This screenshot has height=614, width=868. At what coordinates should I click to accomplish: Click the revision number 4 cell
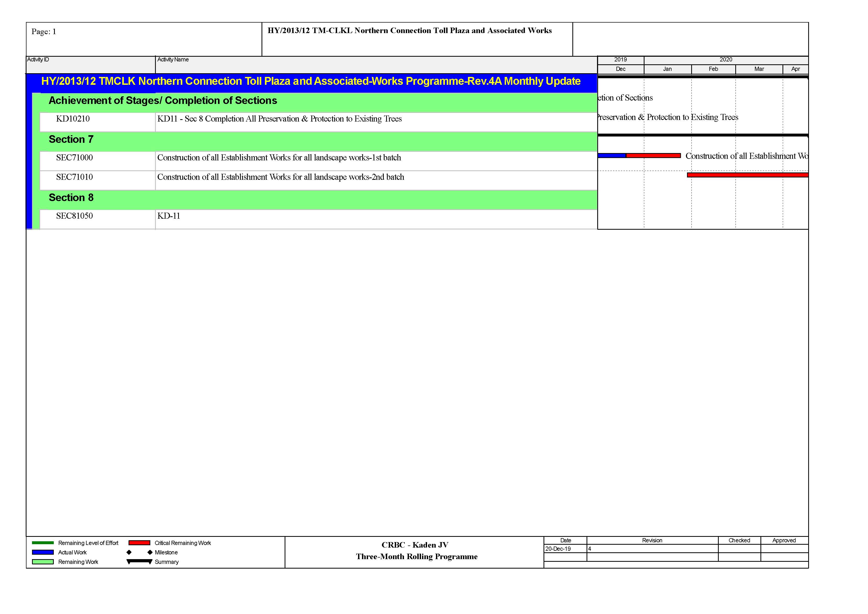[x=652, y=549]
